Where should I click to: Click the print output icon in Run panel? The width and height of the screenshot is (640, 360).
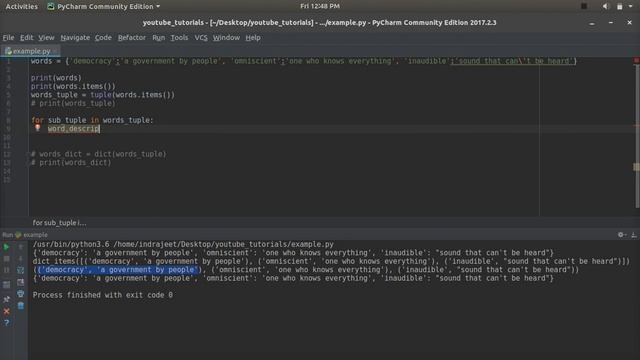coord(21,294)
